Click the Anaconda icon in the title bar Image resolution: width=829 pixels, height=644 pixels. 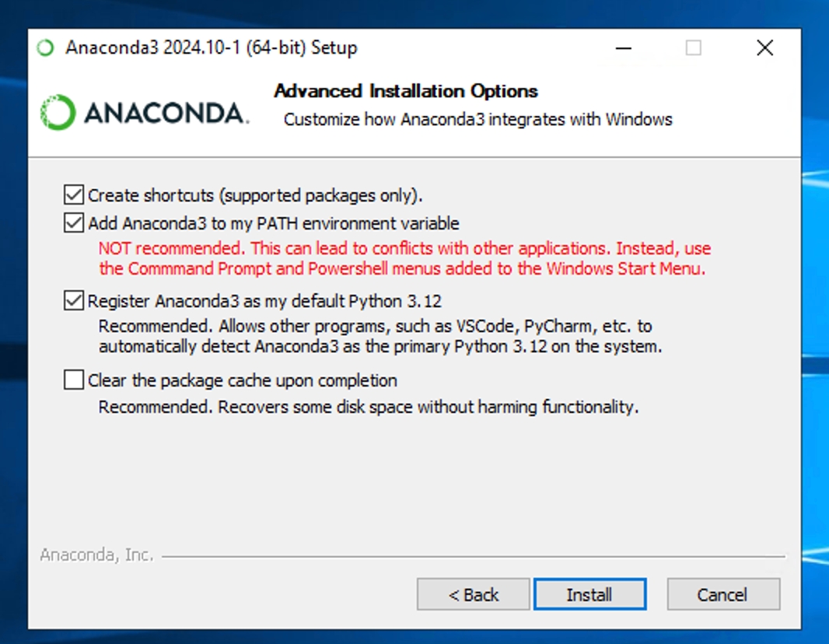(46, 48)
